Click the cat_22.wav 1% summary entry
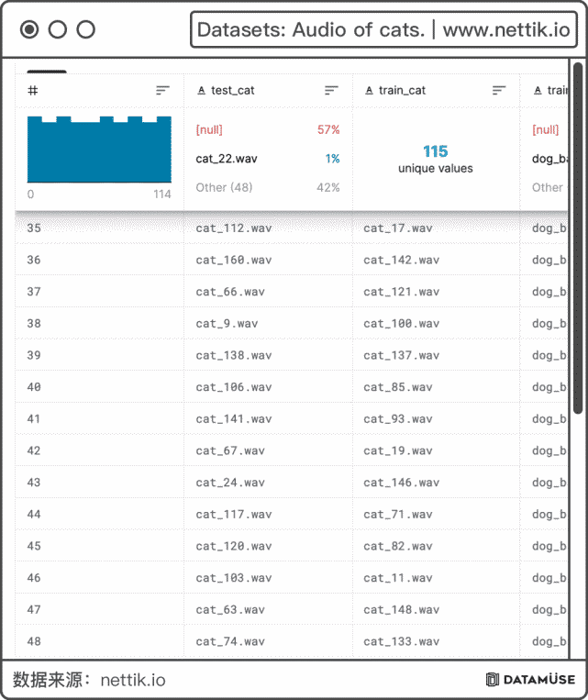 [x=268, y=159]
